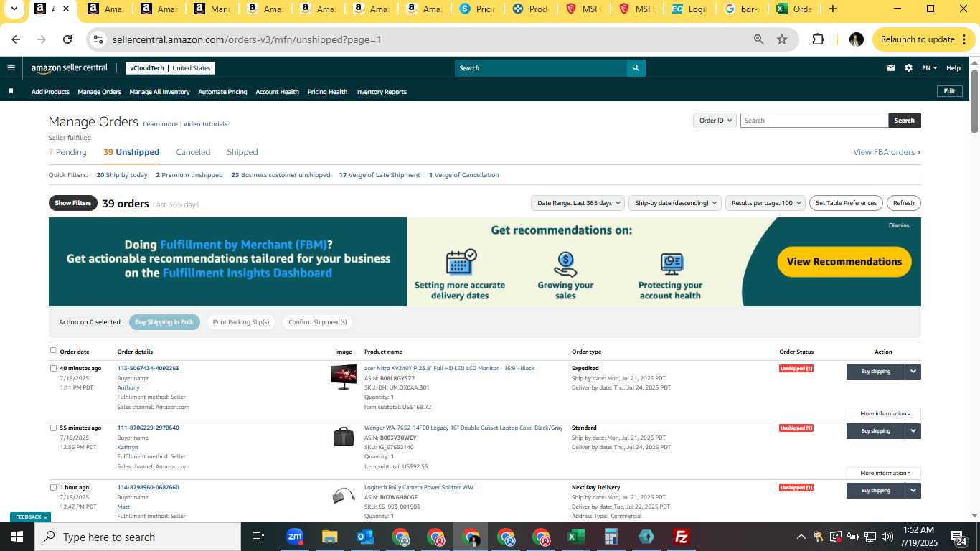
Task: Click the order search input field
Action: point(814,121)
